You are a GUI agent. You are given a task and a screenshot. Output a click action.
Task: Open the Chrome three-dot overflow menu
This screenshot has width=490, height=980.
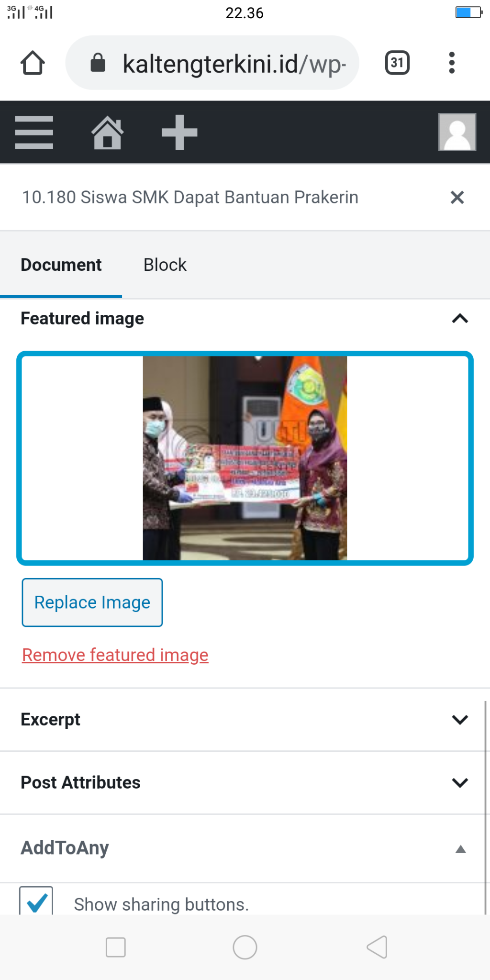pos(451,63)
